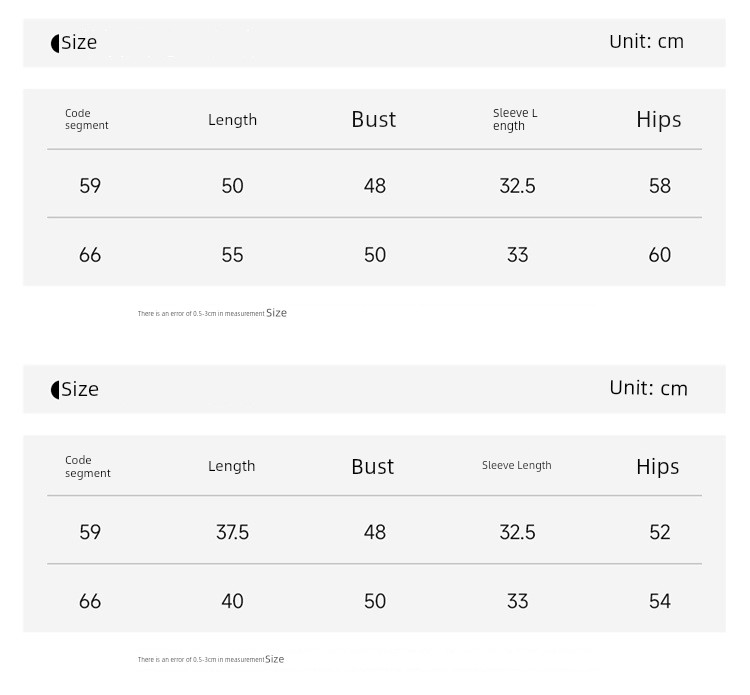Select the hips value 60
The width and height of the screenshot is (750, 695).
tap(660, 255)
